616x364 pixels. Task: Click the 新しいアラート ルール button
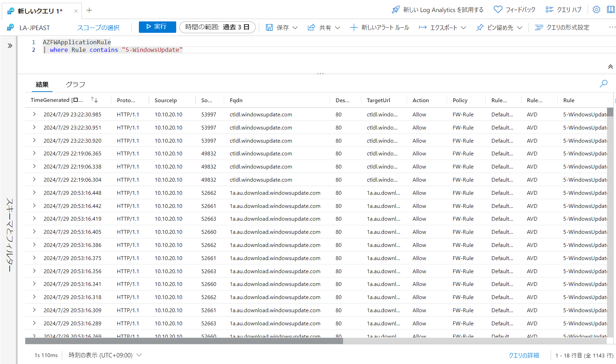click(x=379, y=27)
